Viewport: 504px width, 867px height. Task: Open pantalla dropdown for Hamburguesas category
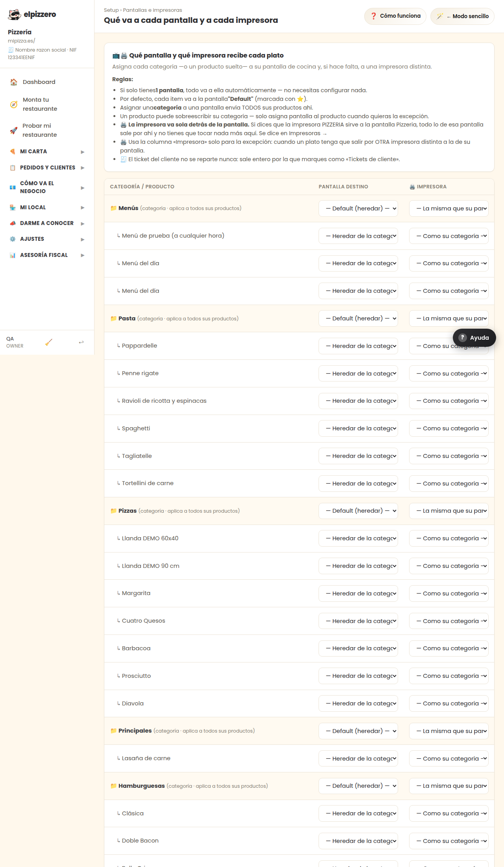358,786
